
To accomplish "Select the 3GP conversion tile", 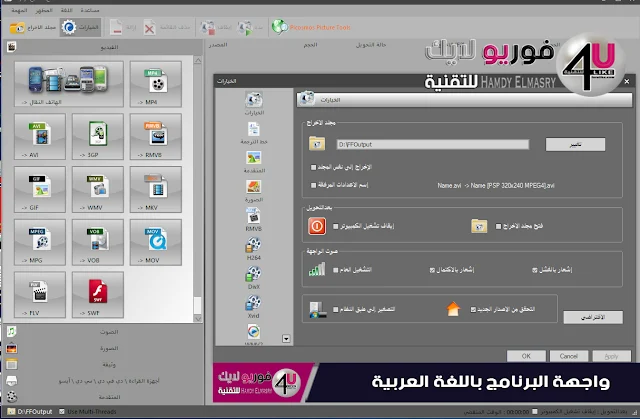I will (x=98, y=136).
